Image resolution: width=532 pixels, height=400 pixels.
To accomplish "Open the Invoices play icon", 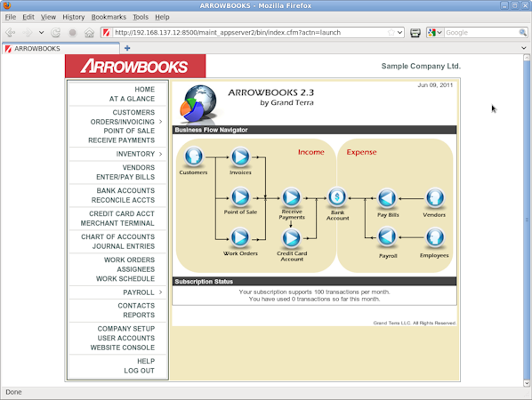I will [x=240, y=156].
